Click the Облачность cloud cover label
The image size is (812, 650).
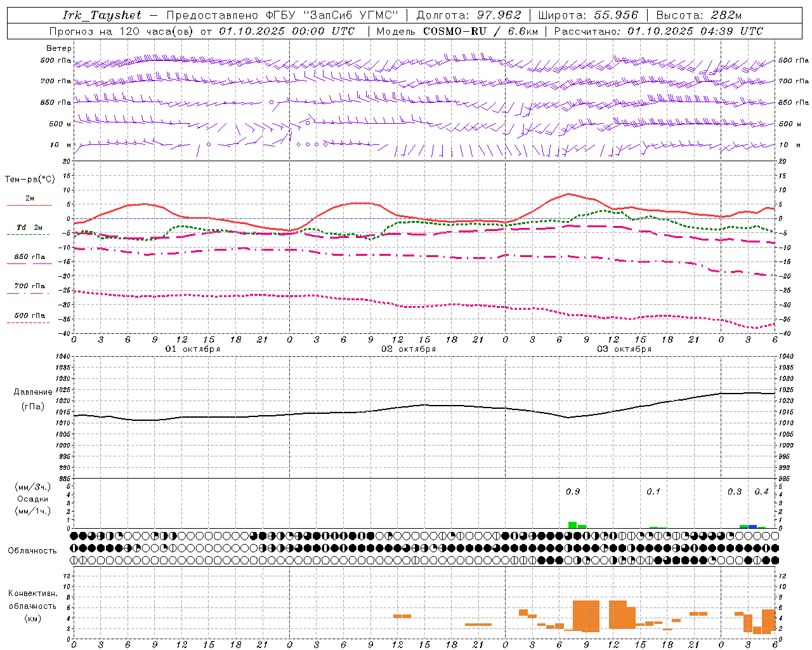pyautogui.click(x=32, y=550)
